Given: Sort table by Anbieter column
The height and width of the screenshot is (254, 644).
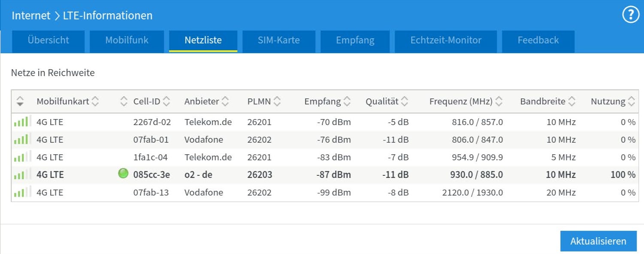Looking at the screenshot, I should coord(225,101).
